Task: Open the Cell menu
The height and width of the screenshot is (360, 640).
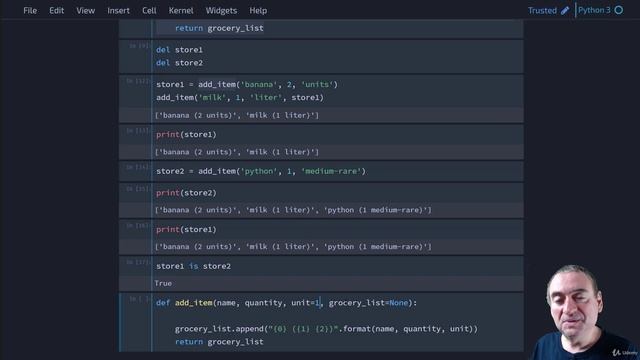Action: tap(149, 11)
